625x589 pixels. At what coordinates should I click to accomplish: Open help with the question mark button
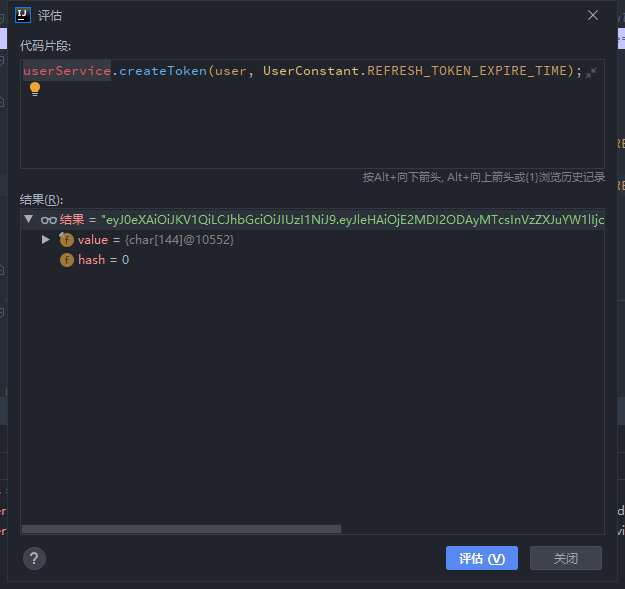(34, 558)
